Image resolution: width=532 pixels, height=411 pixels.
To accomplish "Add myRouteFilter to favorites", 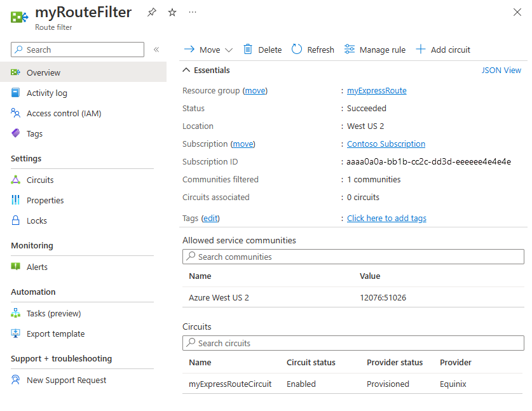I will point(172,11).
